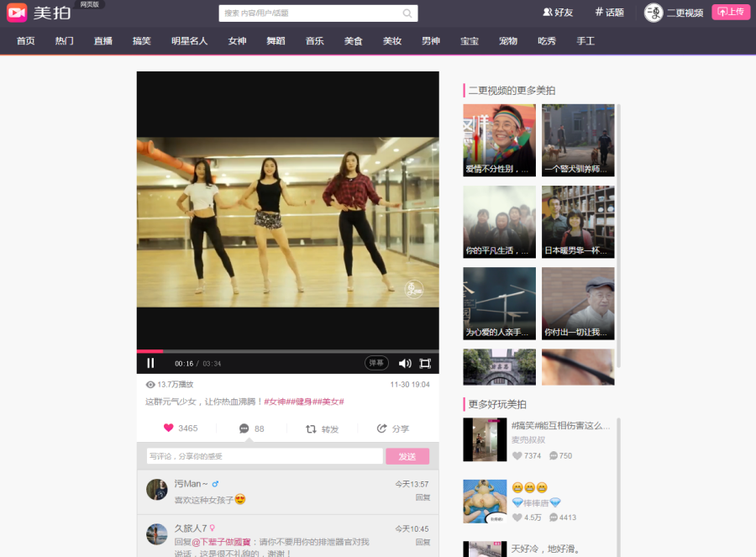Open #搞笑#能互相伤害这么 video thumbnail
The image size is (756, 557).
[485, 439]
